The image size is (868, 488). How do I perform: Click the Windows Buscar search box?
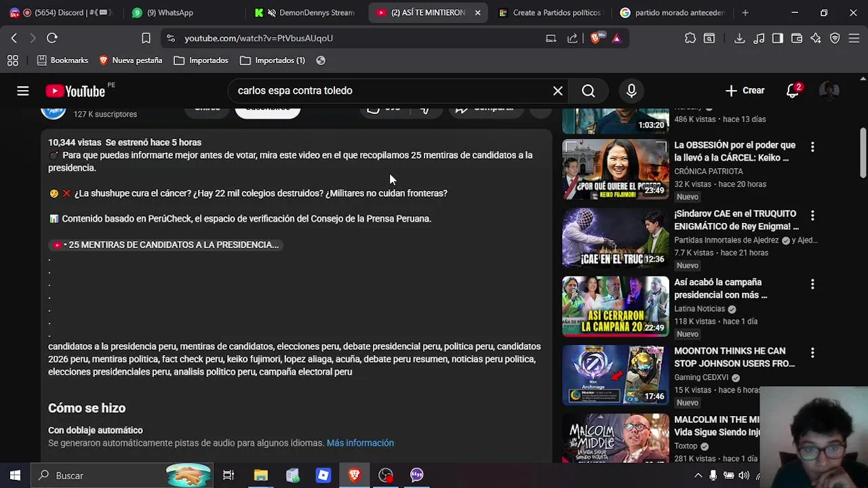coord(123,476)
